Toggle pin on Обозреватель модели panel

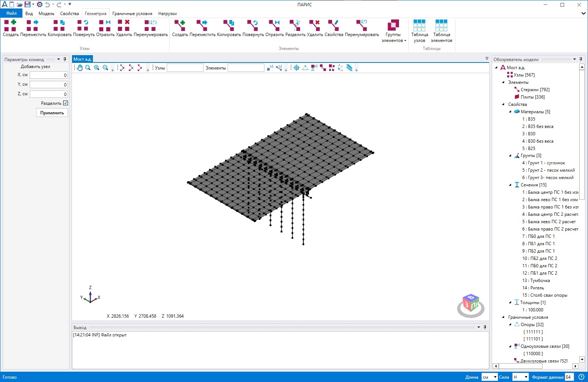pos(581,59)
